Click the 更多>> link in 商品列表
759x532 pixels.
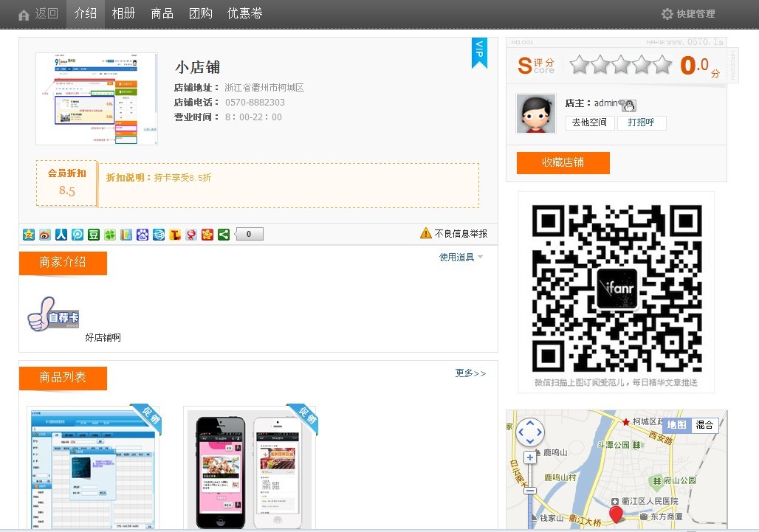coord(470,373)
